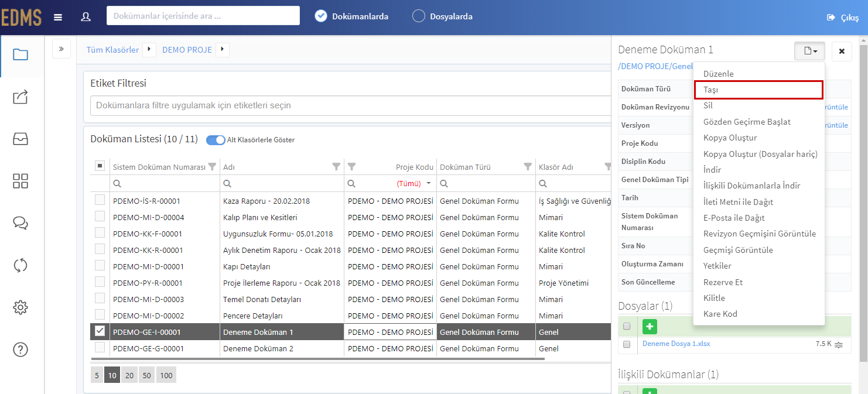
Task: Click the table horizontal scrollbar
Action: tap(317, 358)
